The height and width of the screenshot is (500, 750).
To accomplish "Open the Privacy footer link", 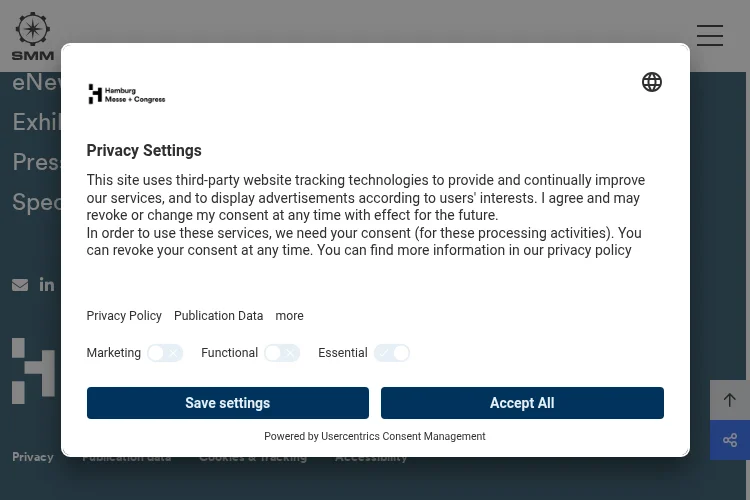I will point(33,457).
